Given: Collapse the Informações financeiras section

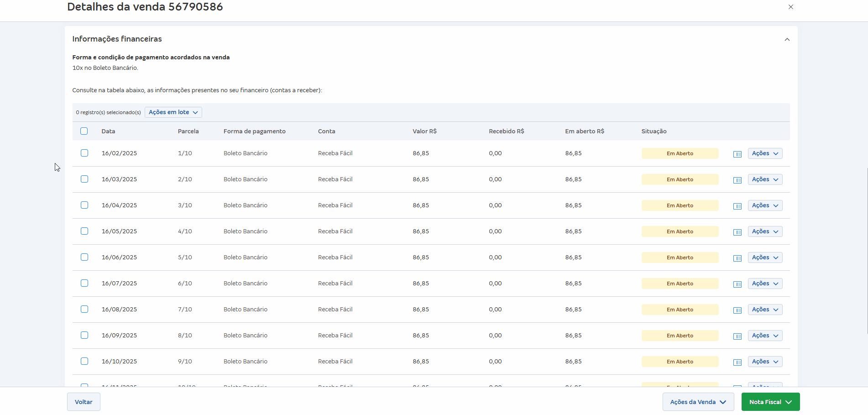Looking at the screenshot, I should pos(787,40).
